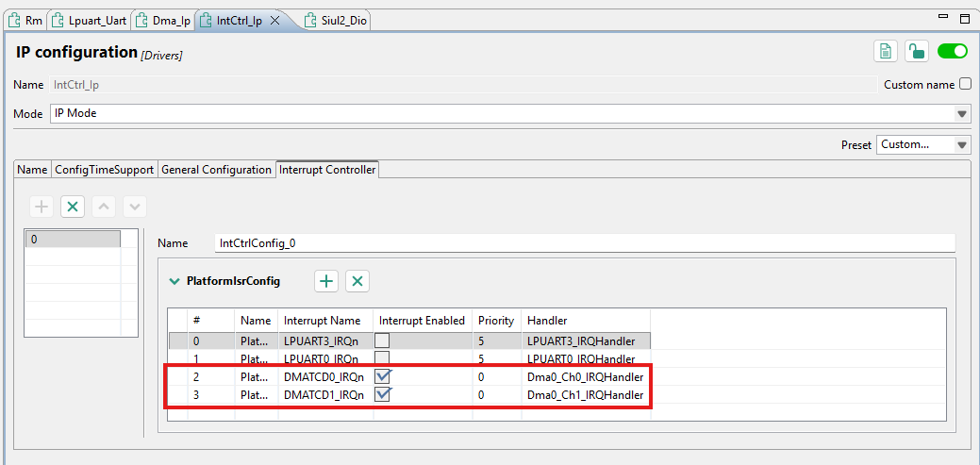This screenshot has height=465, width=980.
Task: Select the DMATCD0_IRQn cell
Action: (325, 377)
